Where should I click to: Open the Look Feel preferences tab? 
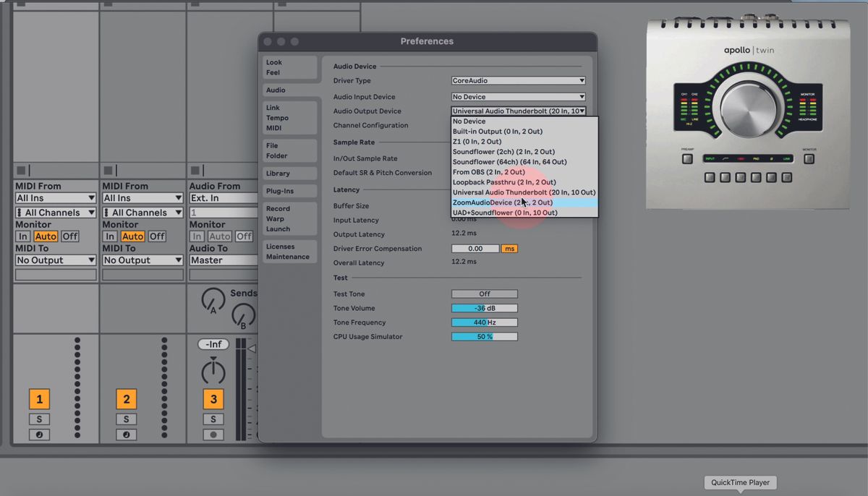289,67
